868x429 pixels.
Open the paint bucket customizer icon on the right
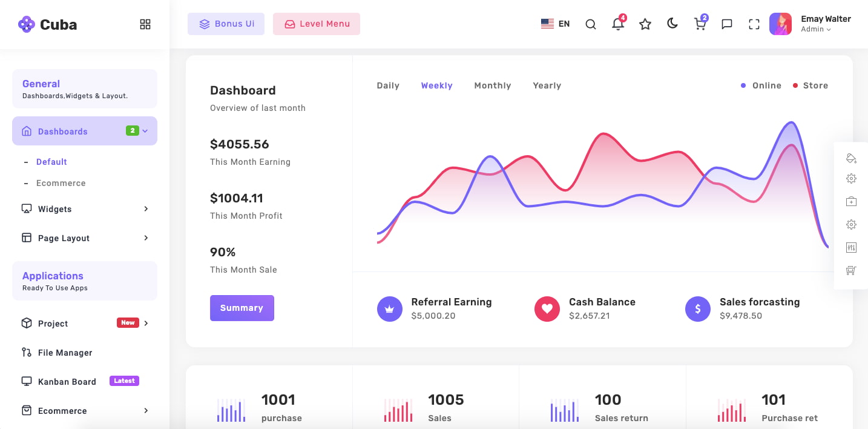pyautogui.click(x=851, y=158)
